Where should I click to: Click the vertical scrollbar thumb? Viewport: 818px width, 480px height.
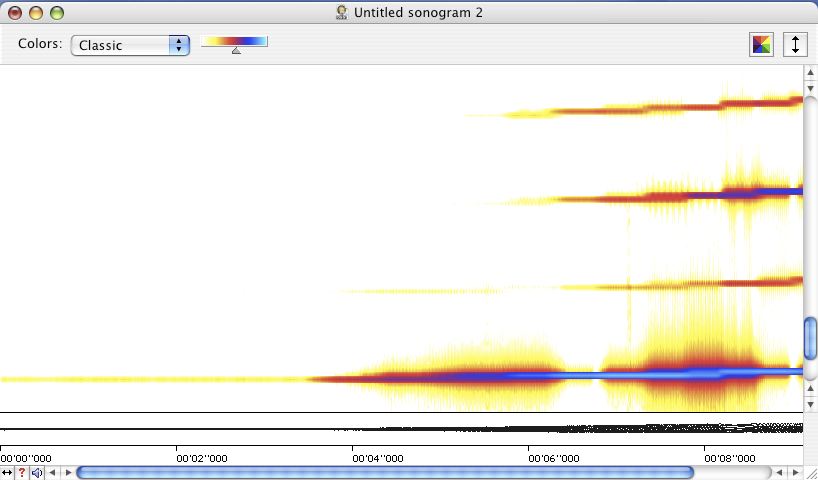[810, 339]
